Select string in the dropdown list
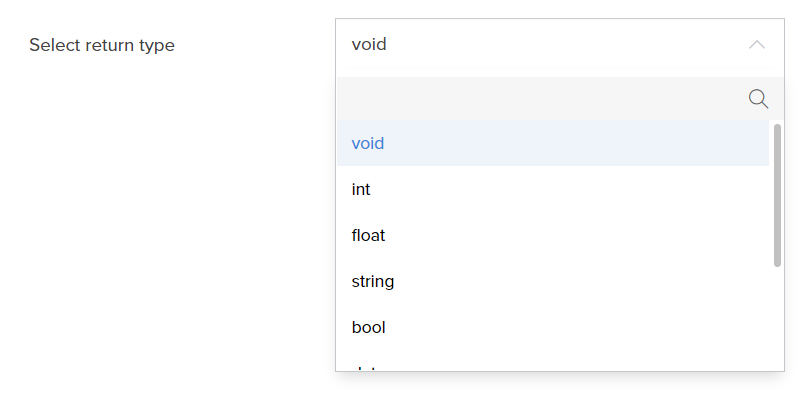Image resolution: width=809 pixels, height=399 pixels. pyautogui.click(x=373, y=282)
